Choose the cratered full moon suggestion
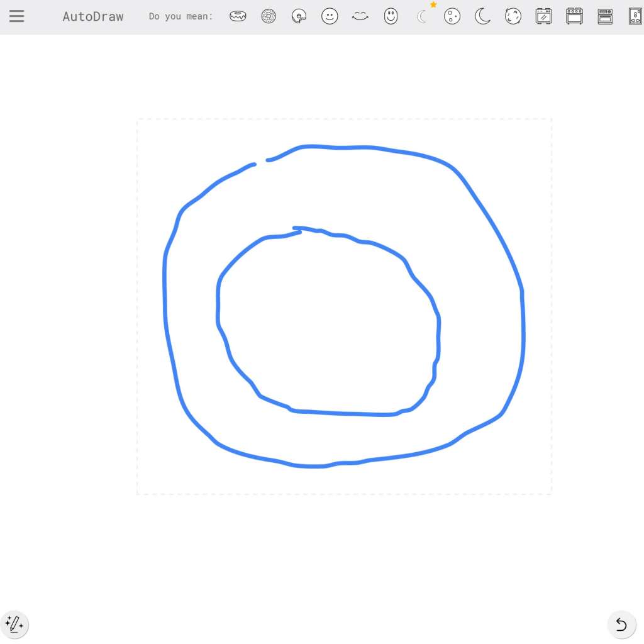The height and width of the screenshot is (644, 644). click(x=452, y=16)
